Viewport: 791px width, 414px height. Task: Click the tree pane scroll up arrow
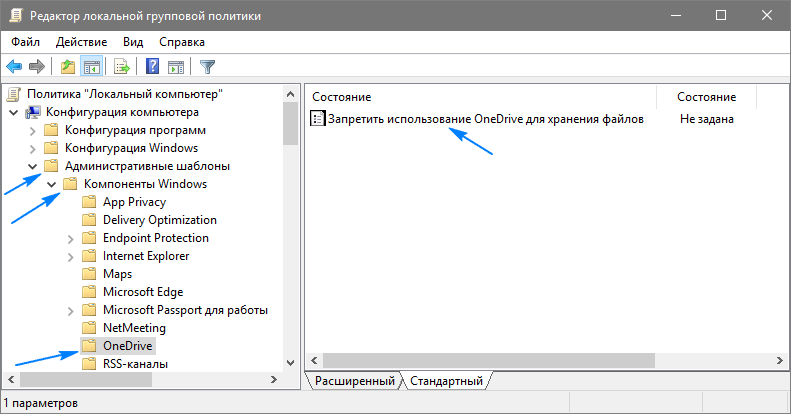click(290, 94)
